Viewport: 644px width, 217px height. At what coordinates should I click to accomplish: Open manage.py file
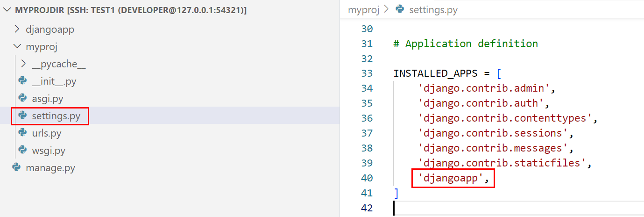[50, 167]
